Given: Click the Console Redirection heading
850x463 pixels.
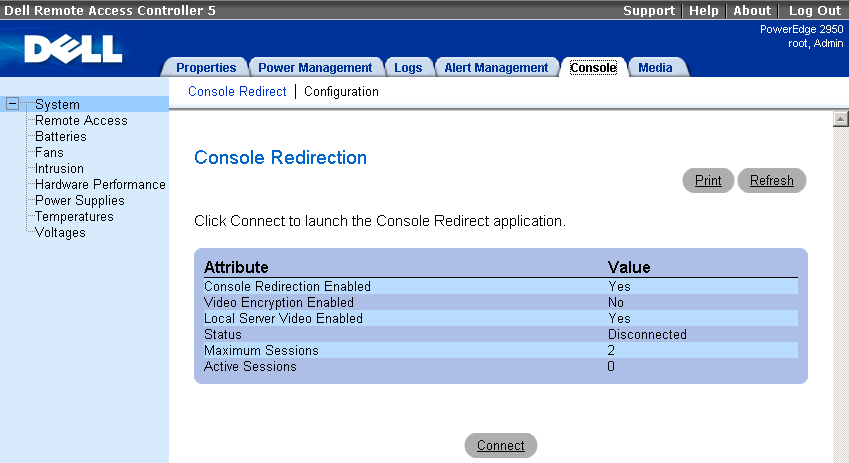Looking at the screenshot, I should [280, 157].
